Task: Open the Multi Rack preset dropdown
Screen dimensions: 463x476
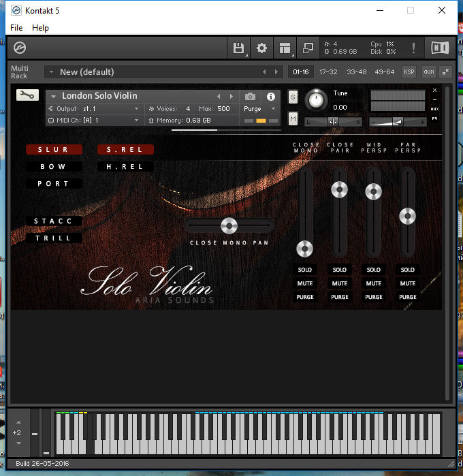Action: point(51,72)
